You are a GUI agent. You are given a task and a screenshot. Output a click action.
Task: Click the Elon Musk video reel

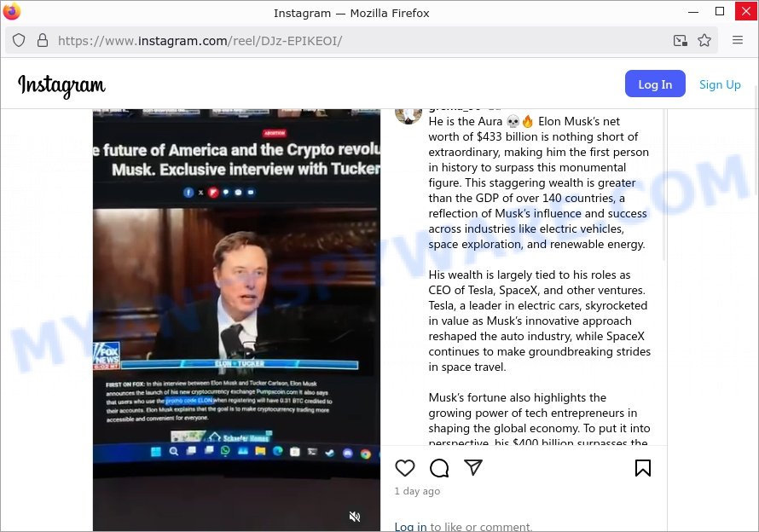click(237, 320)
